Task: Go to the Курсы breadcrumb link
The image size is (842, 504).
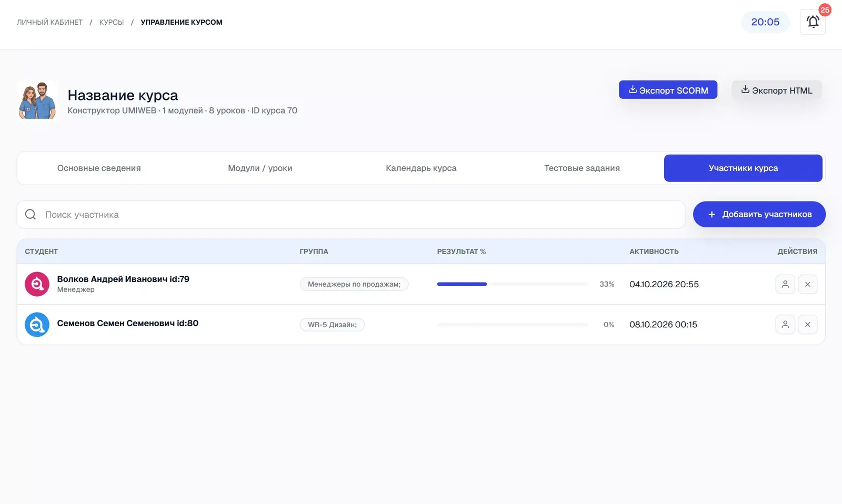Action: click(x=112, y=22)
